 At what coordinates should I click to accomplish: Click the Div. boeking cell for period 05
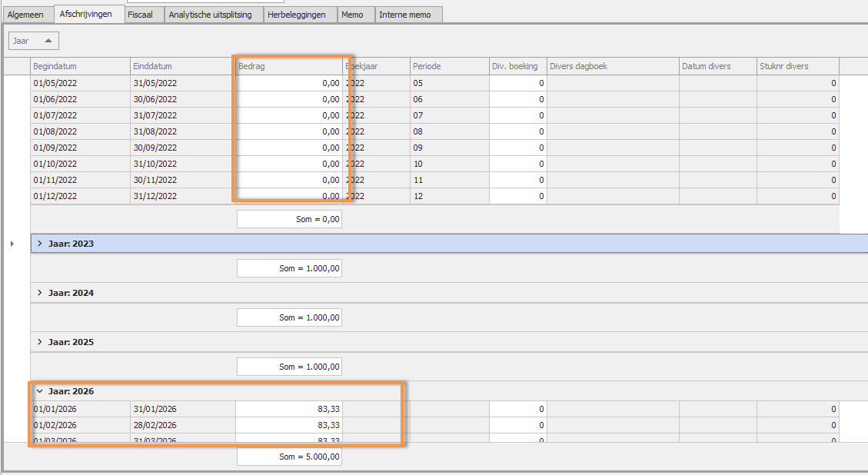click(x=517, y=83)
